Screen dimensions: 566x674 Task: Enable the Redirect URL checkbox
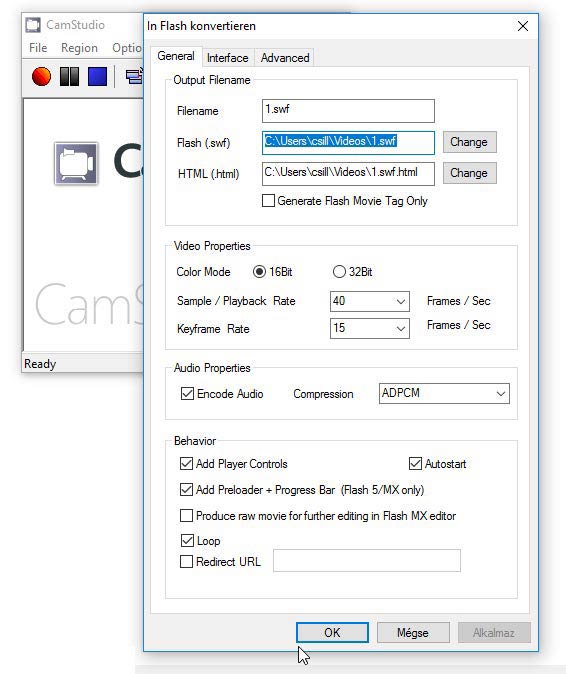tap(186, 561)
